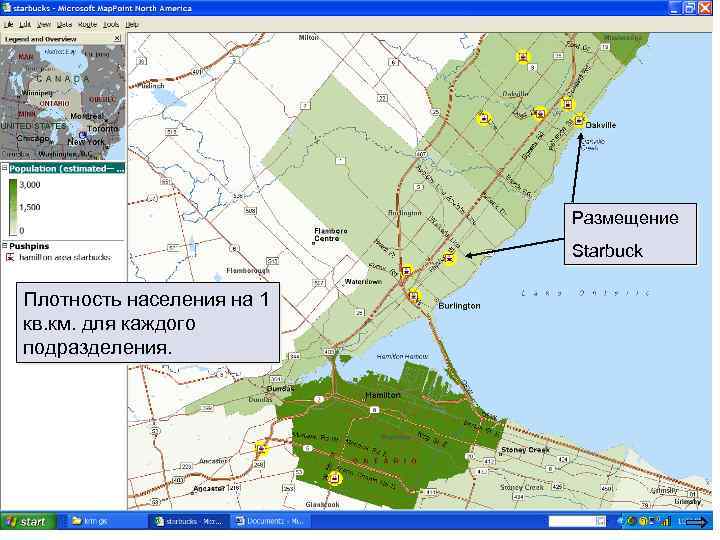The width and height of the screenshot is (720, 540).
Task: Click the Flamboro Centre label
Action: click(331, 235)
